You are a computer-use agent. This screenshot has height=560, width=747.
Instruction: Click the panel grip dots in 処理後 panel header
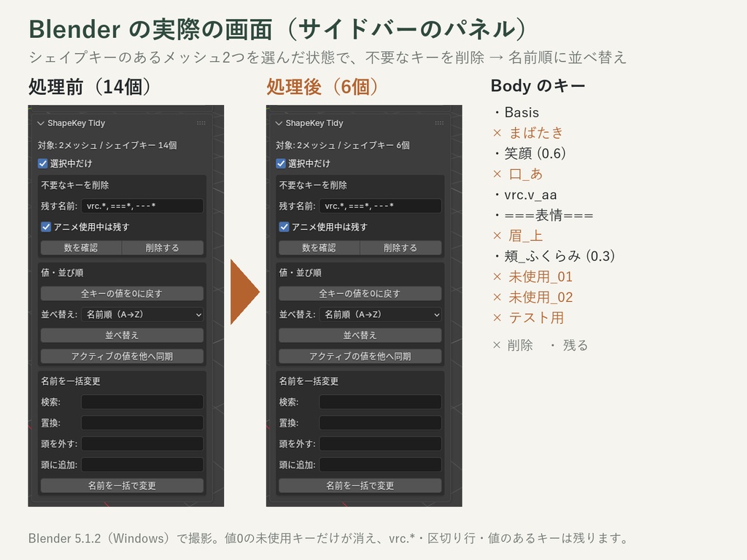[x=439, y=123]
